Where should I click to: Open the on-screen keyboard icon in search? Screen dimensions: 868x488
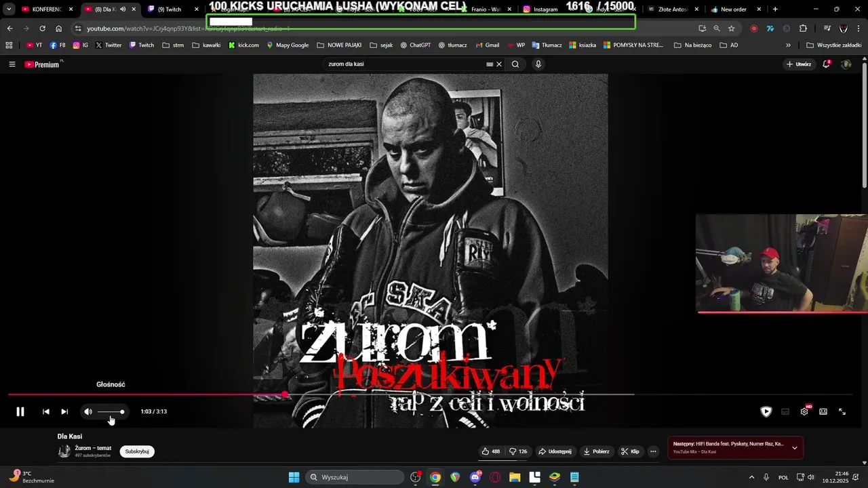(490, 64)
